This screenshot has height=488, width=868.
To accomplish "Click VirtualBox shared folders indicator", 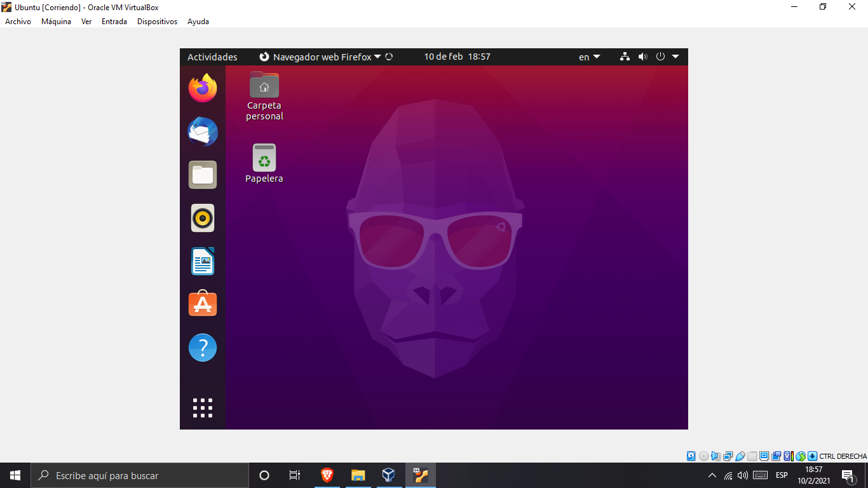I will [752, 456].
